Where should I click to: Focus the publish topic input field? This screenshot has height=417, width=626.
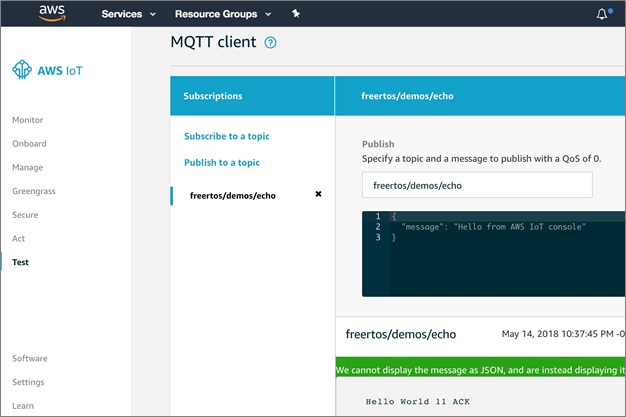click(x=477, y=185)
